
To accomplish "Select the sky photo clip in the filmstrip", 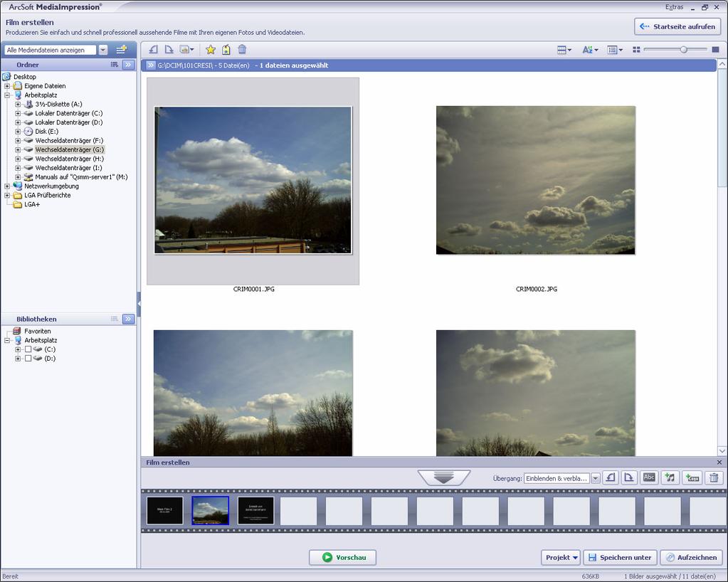I will (x=211, y=511).
